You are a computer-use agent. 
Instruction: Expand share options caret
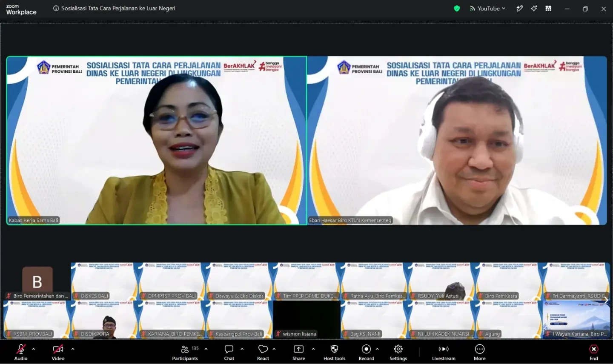pos(313,349)
